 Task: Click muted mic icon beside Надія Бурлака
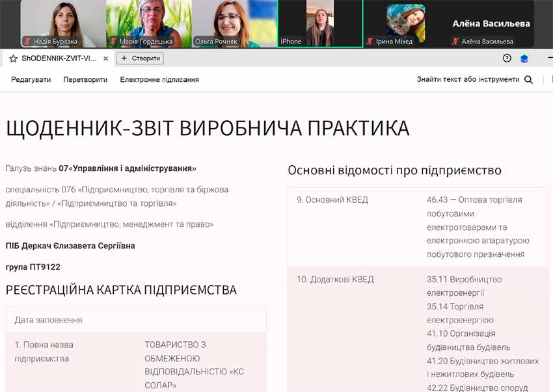point(28,42)
